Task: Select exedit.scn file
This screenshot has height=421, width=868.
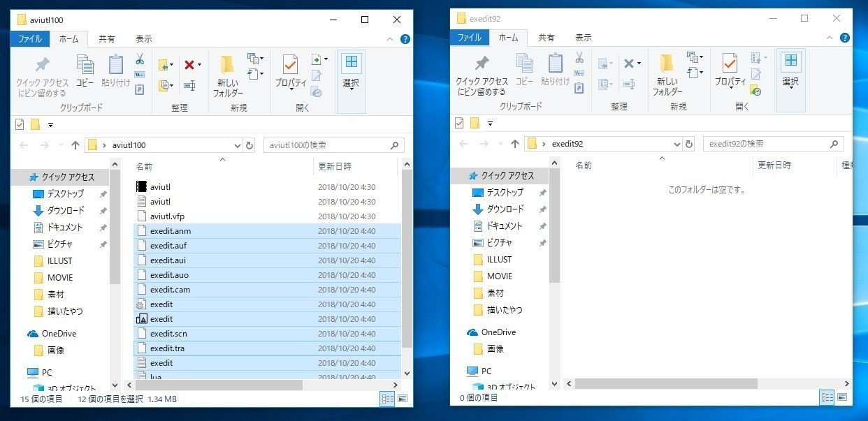Action: (267, 334)
